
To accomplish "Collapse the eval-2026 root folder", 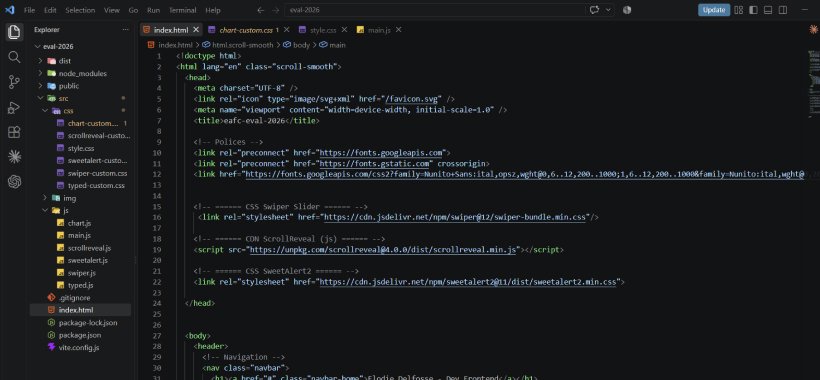I will (37, 47).
